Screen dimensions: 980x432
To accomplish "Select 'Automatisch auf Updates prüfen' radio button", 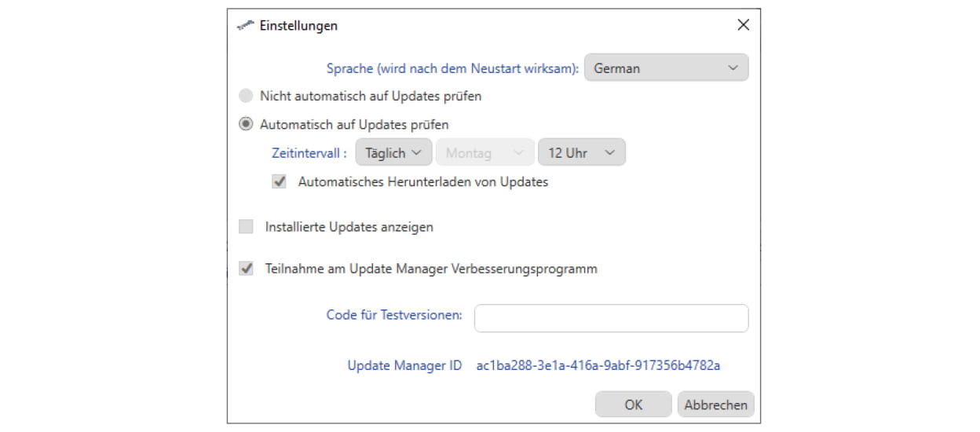I will pyautogui.click(x=247, y=125).
